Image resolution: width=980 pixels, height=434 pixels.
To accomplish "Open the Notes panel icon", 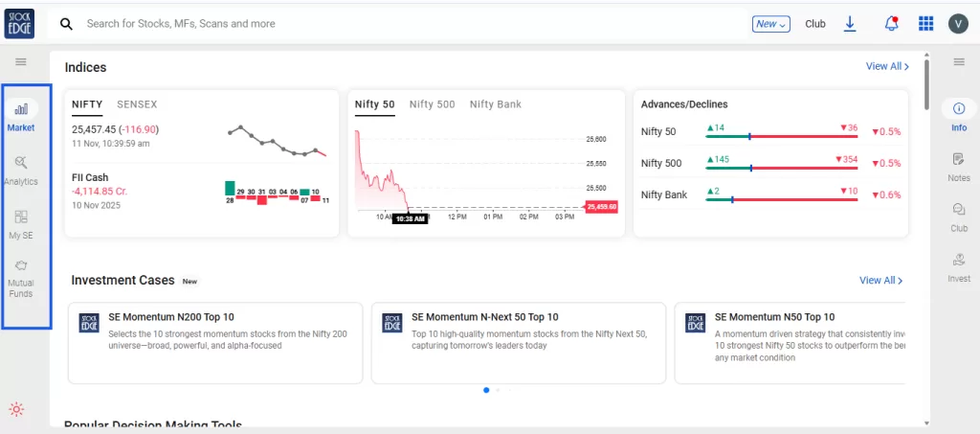I will pyautogui.click(x=959, y=159).
